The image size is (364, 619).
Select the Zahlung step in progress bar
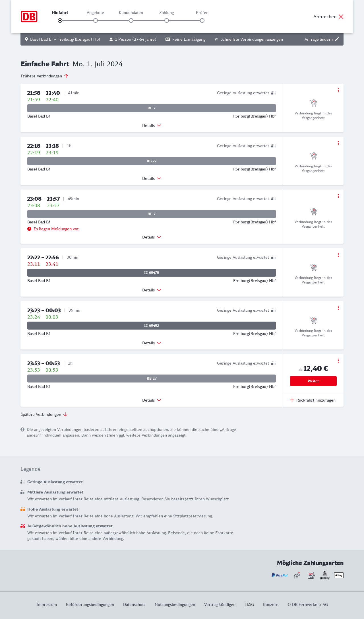(x=167, y=20)
